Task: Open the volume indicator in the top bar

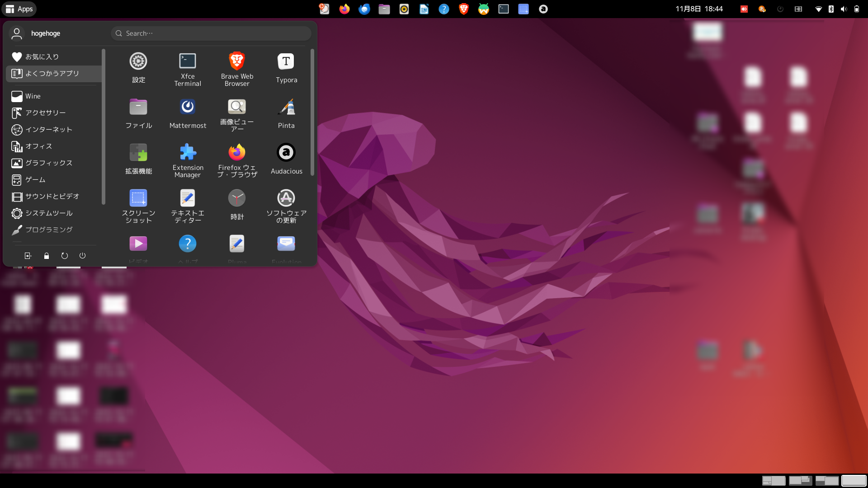Action: (844, 9)
